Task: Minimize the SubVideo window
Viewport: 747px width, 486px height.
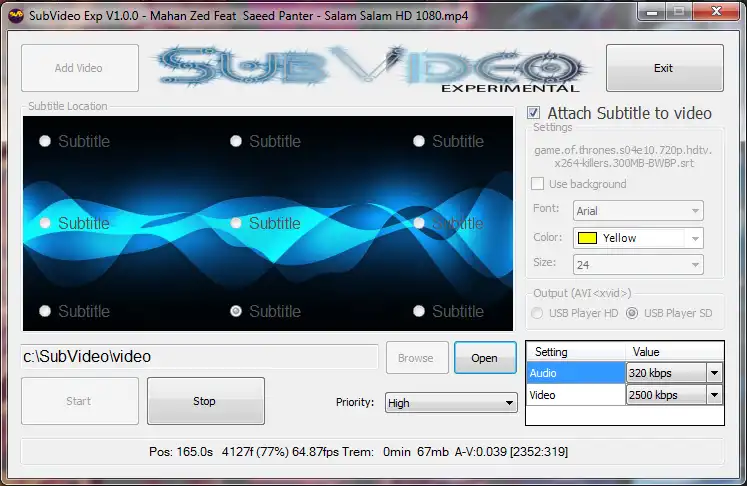Action: tap(652, 12)
